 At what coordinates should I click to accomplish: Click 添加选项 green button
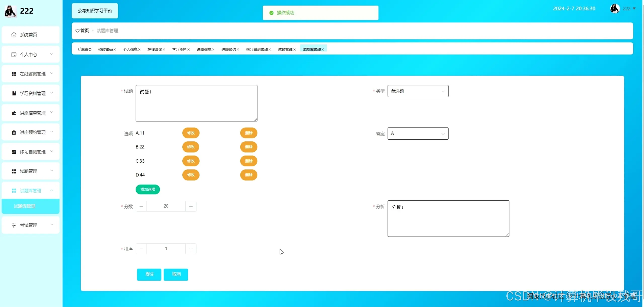click(x=148, y=189)
